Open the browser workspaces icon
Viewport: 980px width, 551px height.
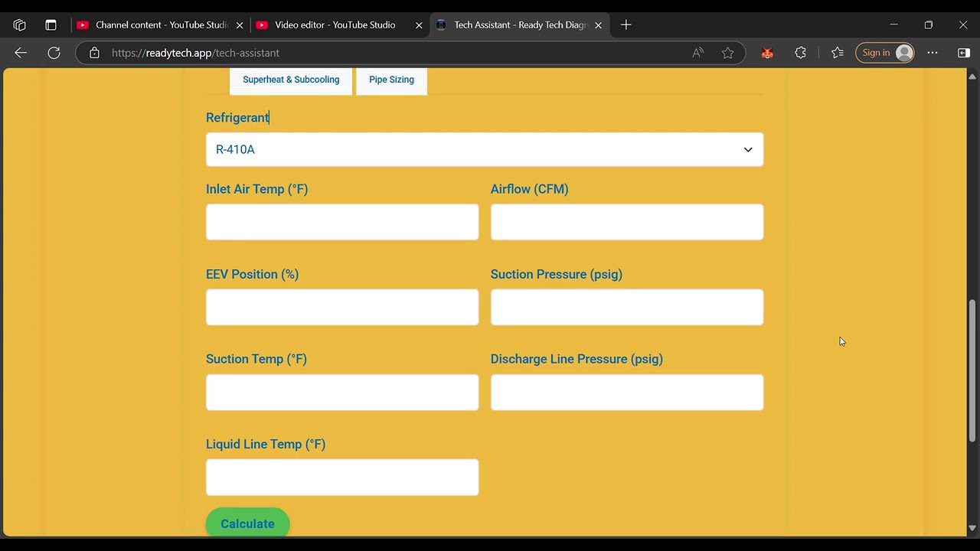20,25
